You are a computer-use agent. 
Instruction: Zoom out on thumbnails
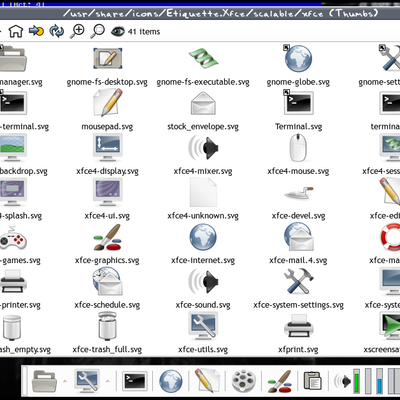point(98,31)
